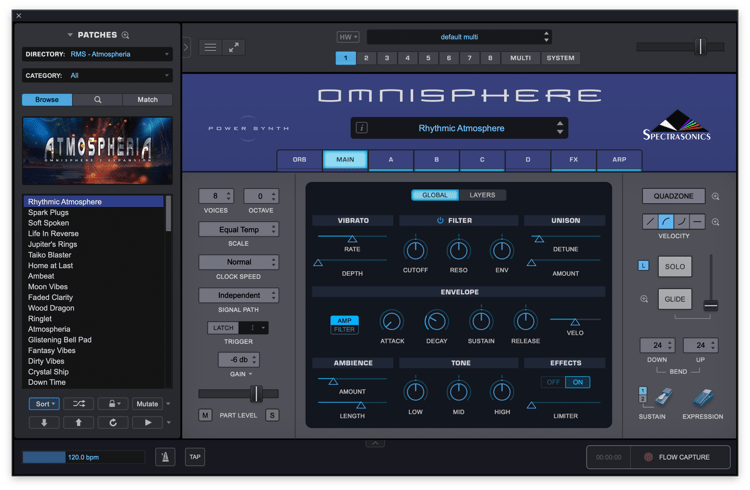Expand the Signal Path Independent dropdown
The width and height of the screenshot is (750, 490).
pos(239,295)
